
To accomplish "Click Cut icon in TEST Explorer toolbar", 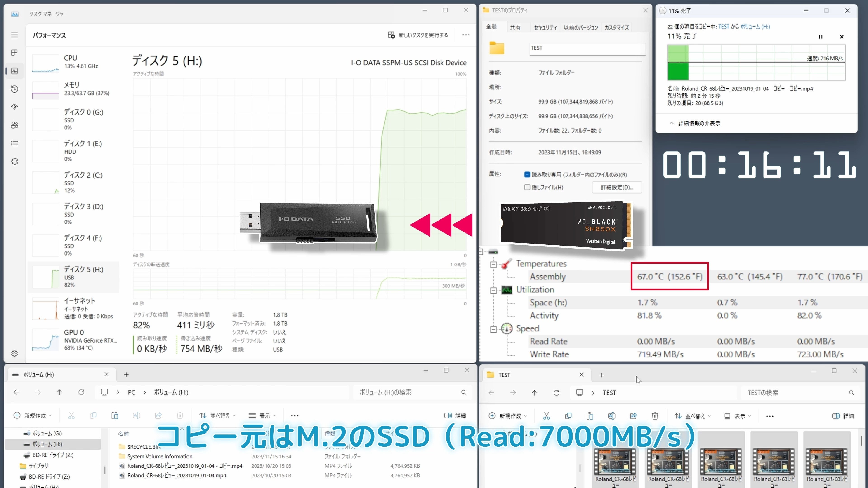I will pos(546,416).
